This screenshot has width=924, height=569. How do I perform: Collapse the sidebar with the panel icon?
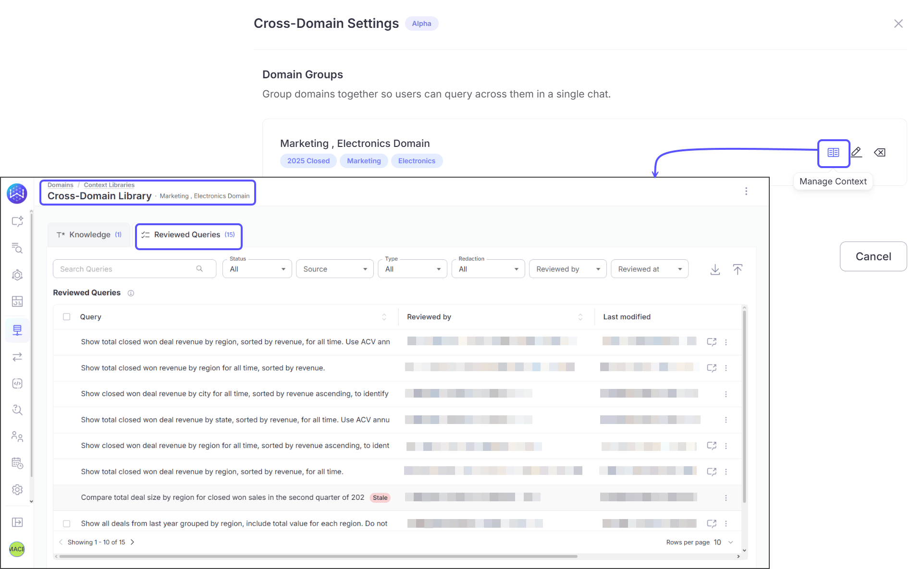17,522
